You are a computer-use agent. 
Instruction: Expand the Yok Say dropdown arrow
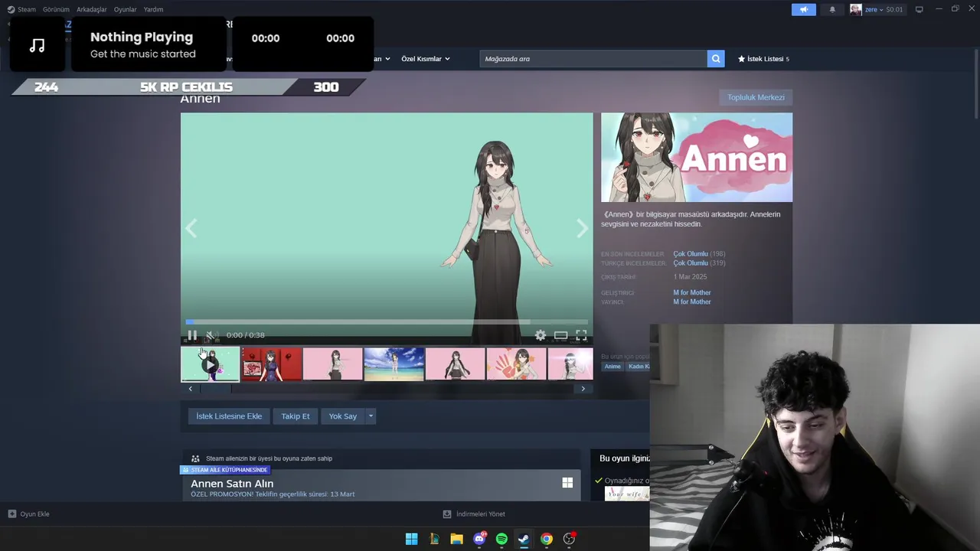tap(371, 416)
